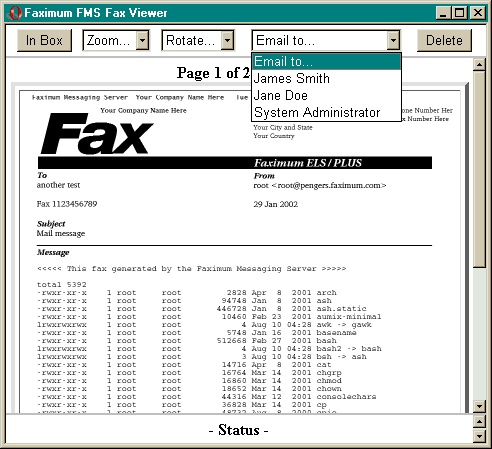Click 'Your City and State' text
The image size is (492, 449).
(x=283, y=127)
